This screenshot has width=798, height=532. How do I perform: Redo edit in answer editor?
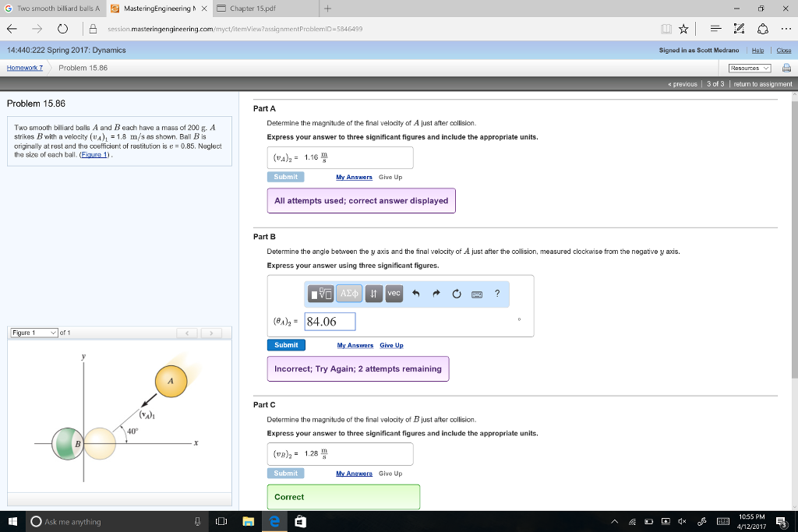click(436, 294)
